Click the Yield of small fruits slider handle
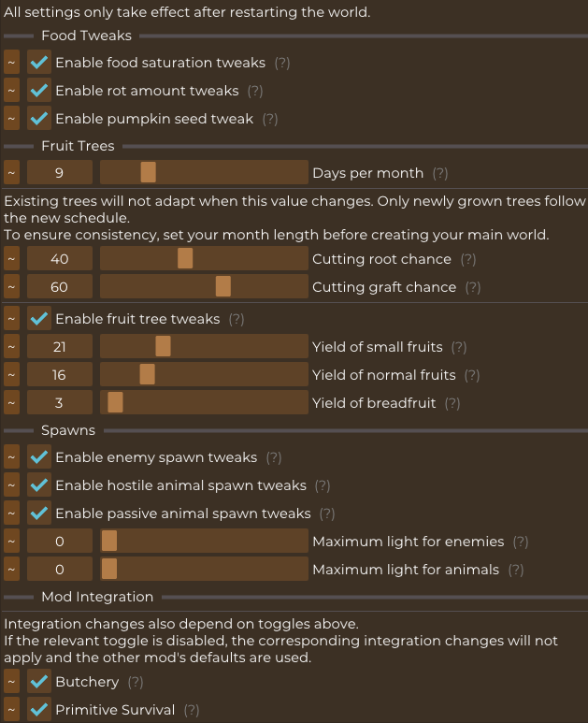Viewport: 588px width, 723px height. pos(163,347)
